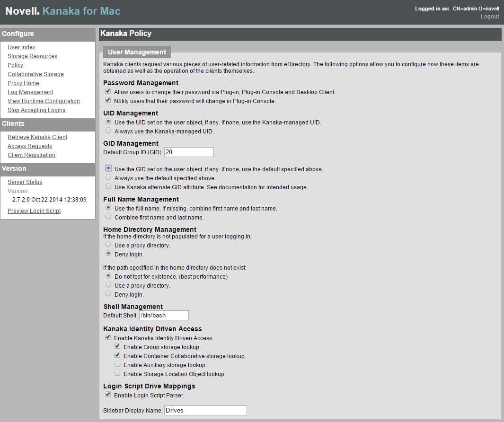Viewport: 504px width, 422px height.
Task: Select Always use the Kanaka-managed UID
Action: tap(109, 131)
